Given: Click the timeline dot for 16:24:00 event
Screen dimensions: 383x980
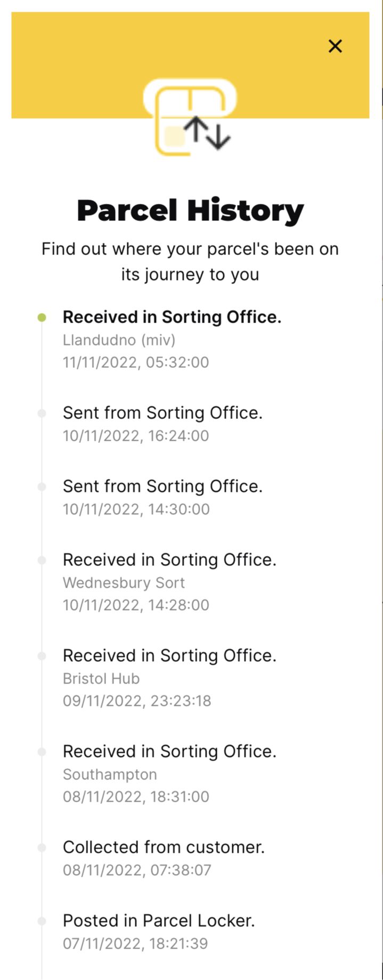Looking at the screenshot, I should tap(42, 414).
